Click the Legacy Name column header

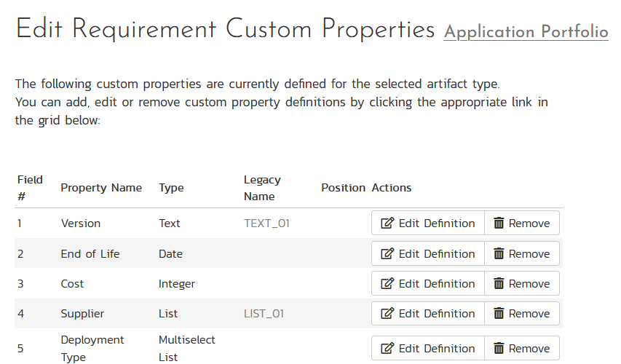pos(262,188)
